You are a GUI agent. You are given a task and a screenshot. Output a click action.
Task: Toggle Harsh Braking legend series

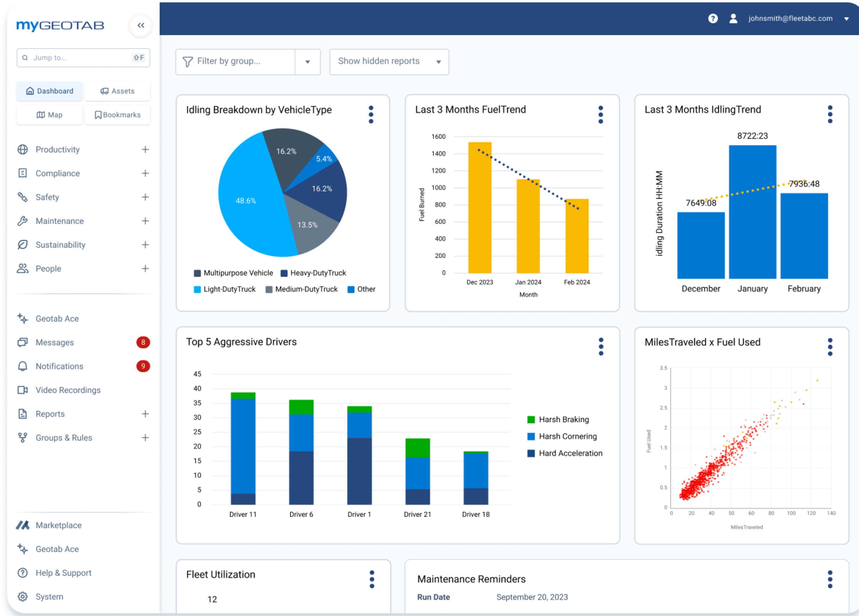[x=558, y=420]
